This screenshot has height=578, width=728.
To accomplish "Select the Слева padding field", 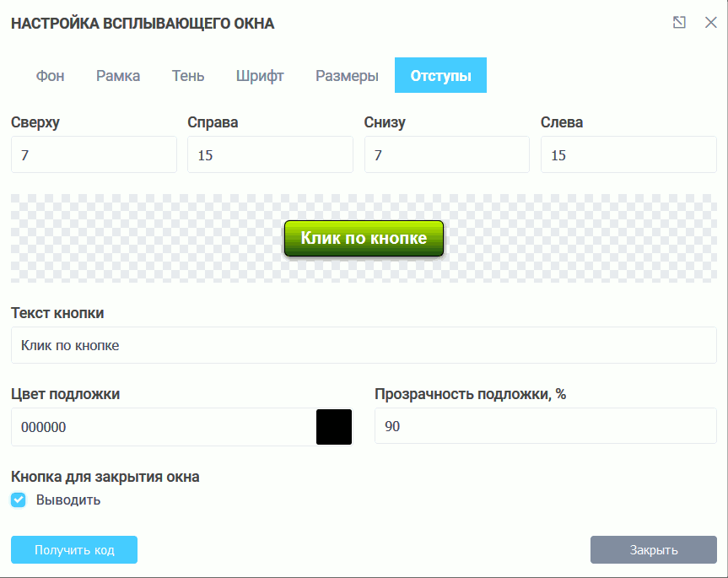I will (628, 154).
